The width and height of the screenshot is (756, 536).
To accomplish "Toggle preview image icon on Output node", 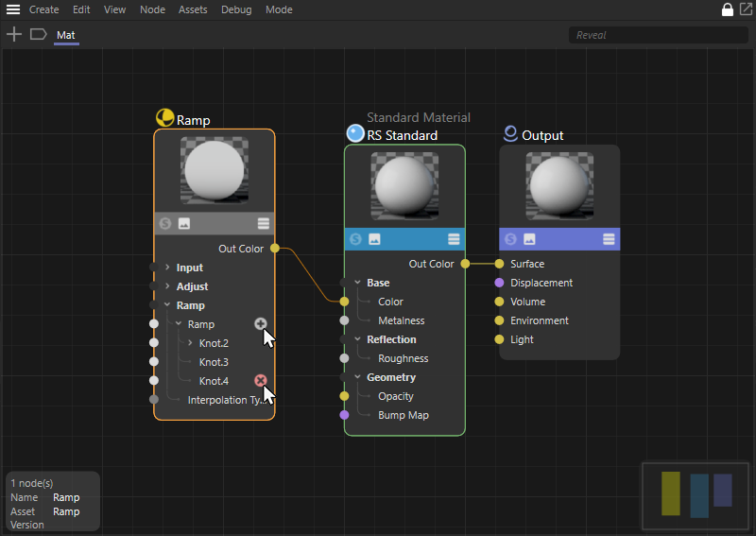I will coord(529,239).
